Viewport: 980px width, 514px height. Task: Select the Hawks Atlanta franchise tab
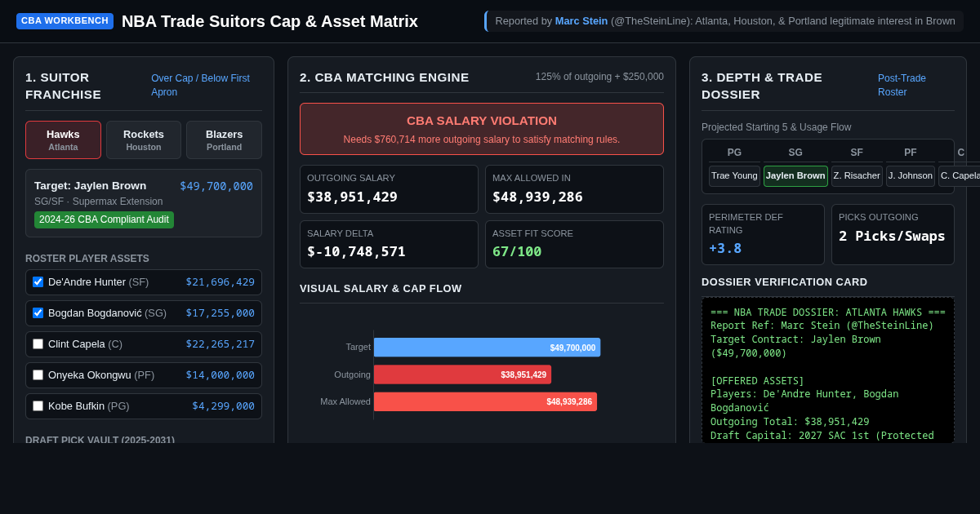(x=63, y=140)
